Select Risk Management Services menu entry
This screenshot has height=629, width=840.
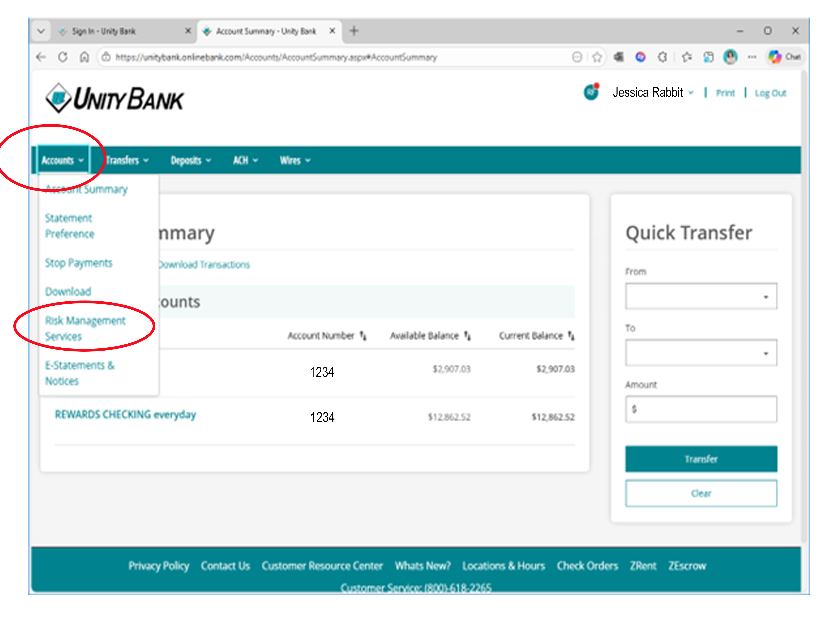(85, 328)
